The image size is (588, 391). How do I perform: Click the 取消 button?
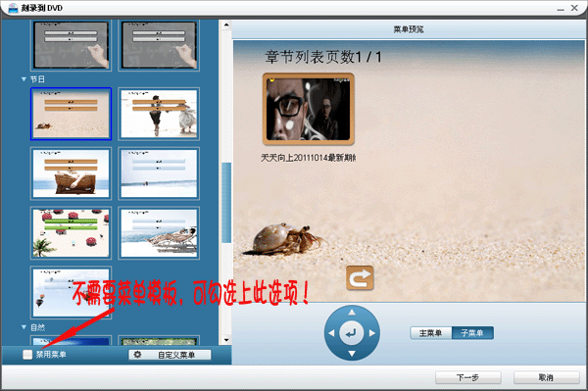point(547,377)
